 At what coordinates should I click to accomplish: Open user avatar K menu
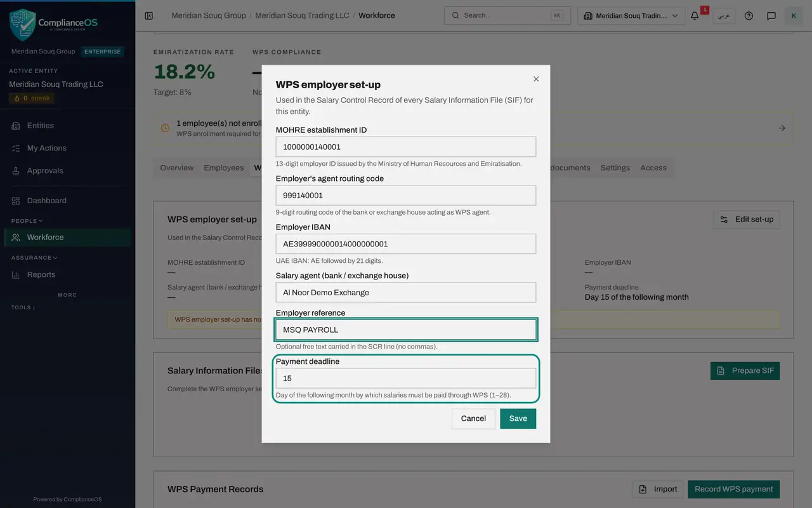[x=794, y=15]
